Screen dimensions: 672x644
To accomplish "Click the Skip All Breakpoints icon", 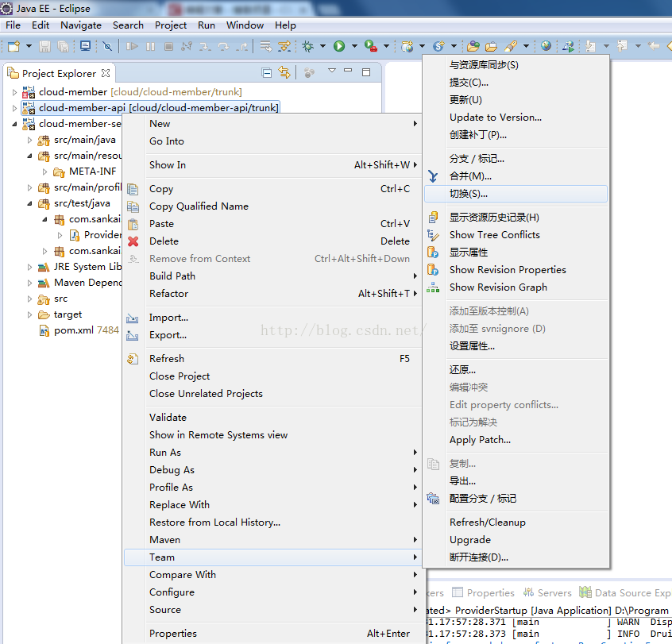I will point(107,46).
